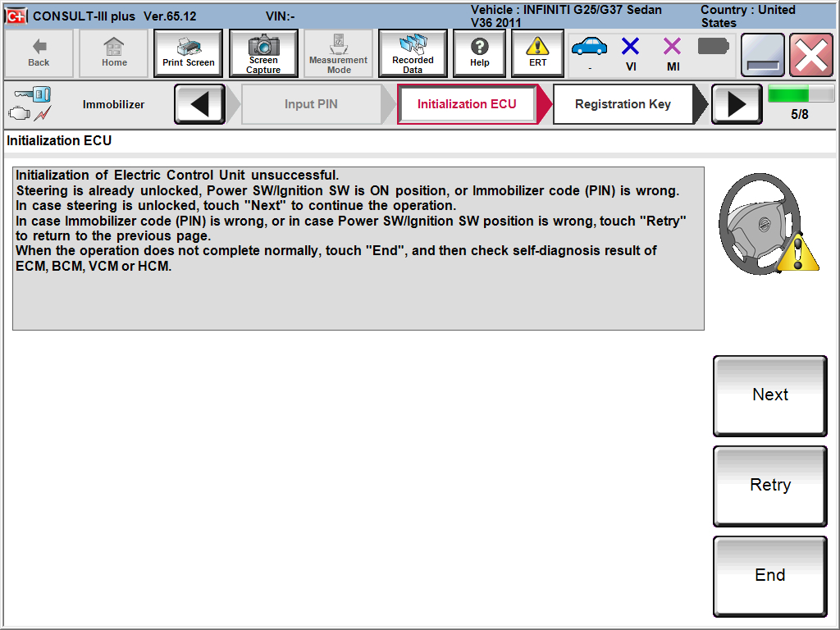Select the Input PIN step
The image size is (840, 630).
311,104
